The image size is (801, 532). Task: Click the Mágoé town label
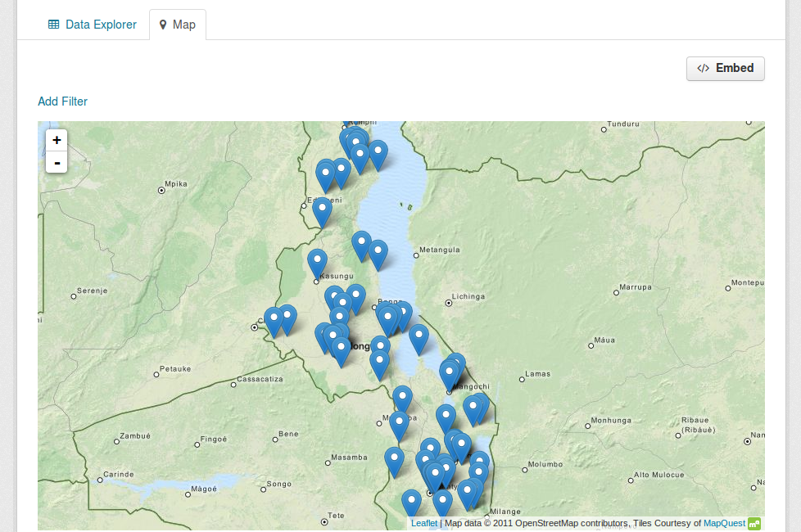[x=204, y=489]
